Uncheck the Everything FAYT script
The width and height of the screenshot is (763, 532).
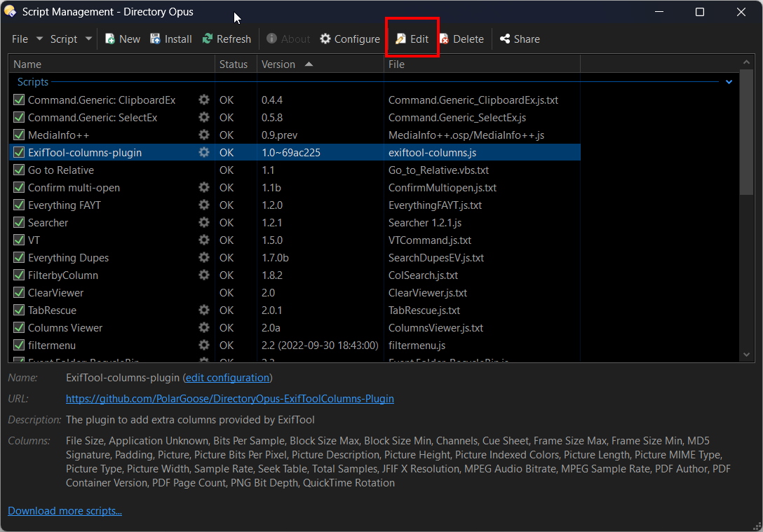point(19,205)
